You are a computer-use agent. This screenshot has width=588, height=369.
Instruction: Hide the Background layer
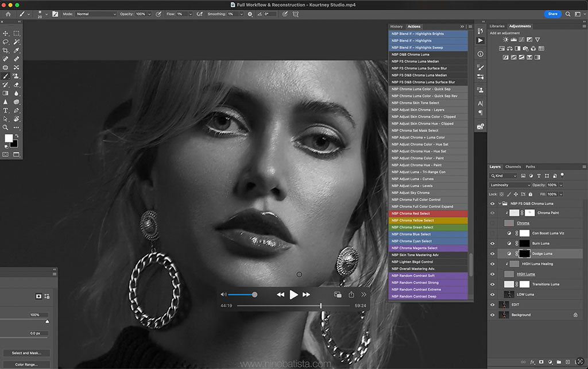coord(492,314)
